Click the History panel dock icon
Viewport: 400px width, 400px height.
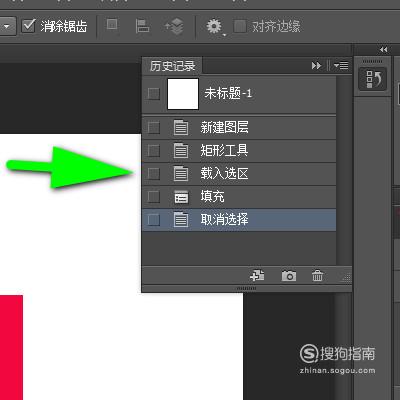[x=373, y=79]
